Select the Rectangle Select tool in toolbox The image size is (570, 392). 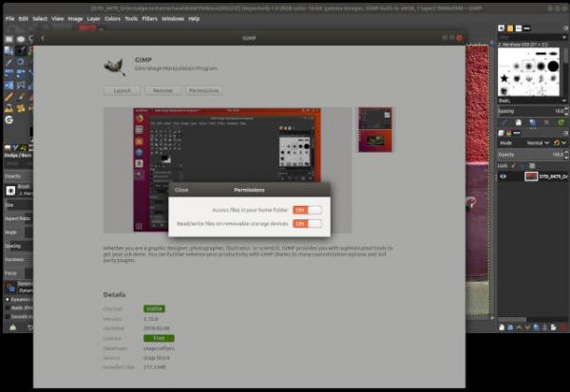pyautogui.click(x=9, y=39)
